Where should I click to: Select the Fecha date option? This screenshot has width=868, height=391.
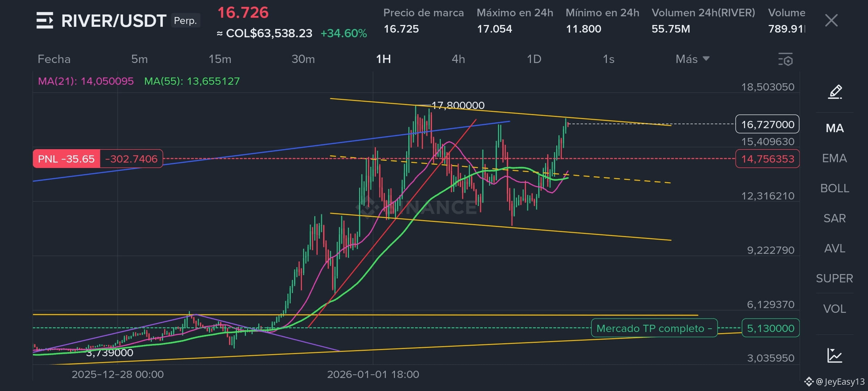tap(54, 59)
